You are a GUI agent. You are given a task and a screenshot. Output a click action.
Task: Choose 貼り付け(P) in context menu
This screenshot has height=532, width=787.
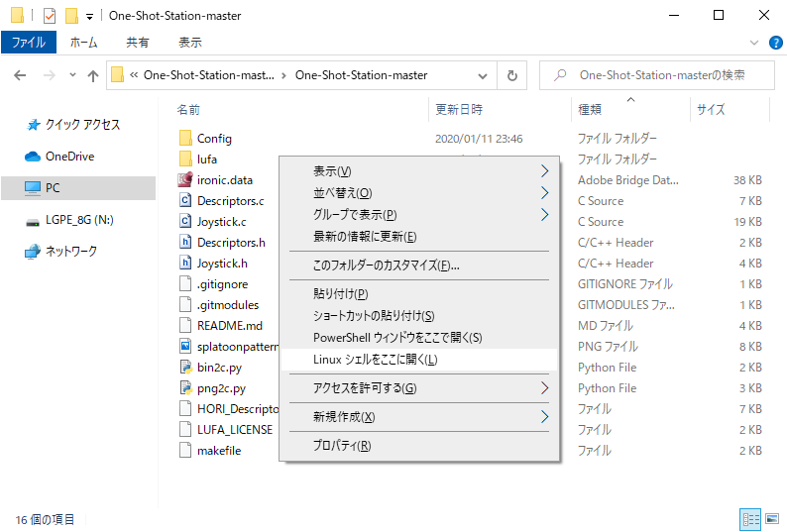coord(419,293)
